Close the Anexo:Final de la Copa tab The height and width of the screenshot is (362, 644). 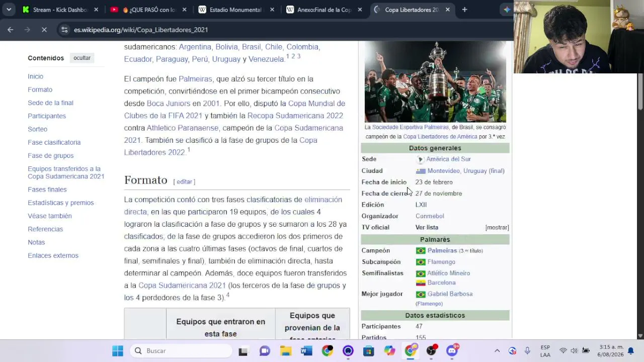pos(360,10)
